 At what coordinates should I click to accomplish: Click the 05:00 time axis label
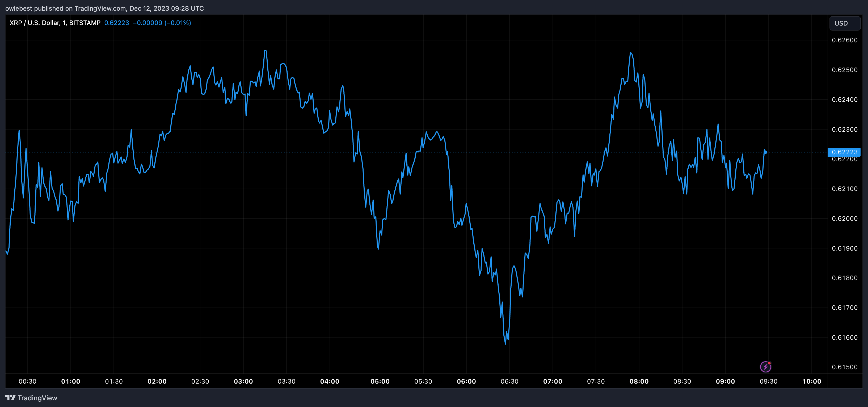pos(380,381)
